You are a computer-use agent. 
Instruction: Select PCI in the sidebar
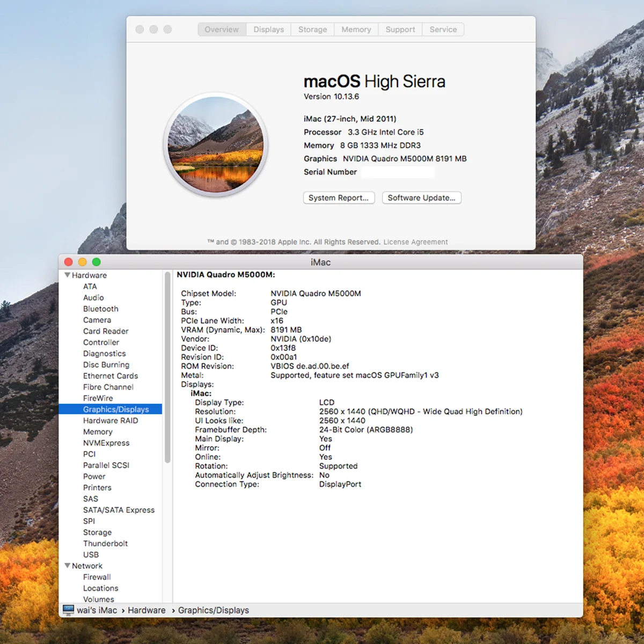90,454
